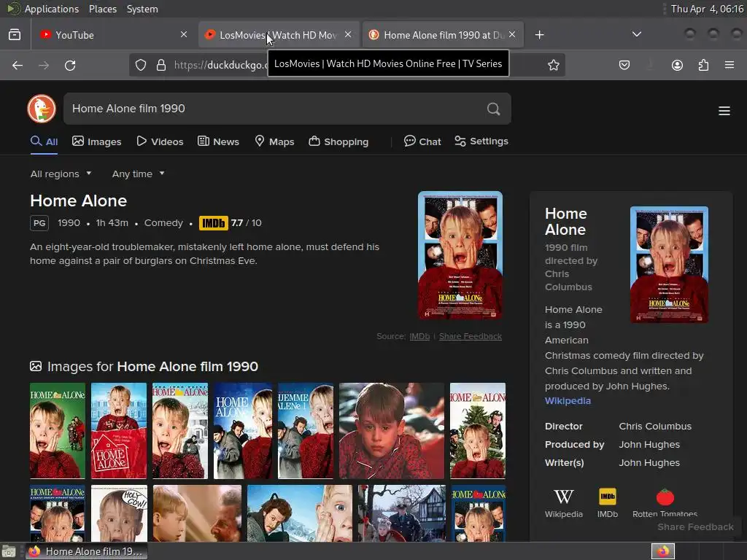Click the Home Alone film taskbar button
The height and width of the screenshot is (560, 747).
86,551
